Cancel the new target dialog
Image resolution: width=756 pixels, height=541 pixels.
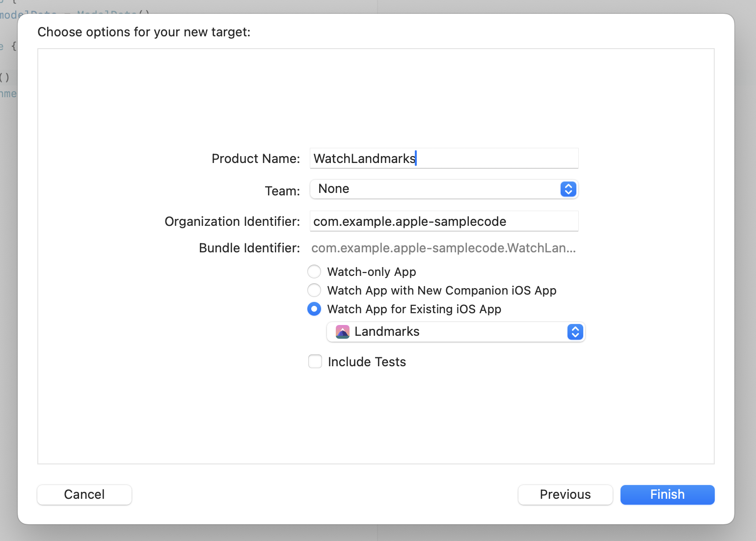(84, 494)
